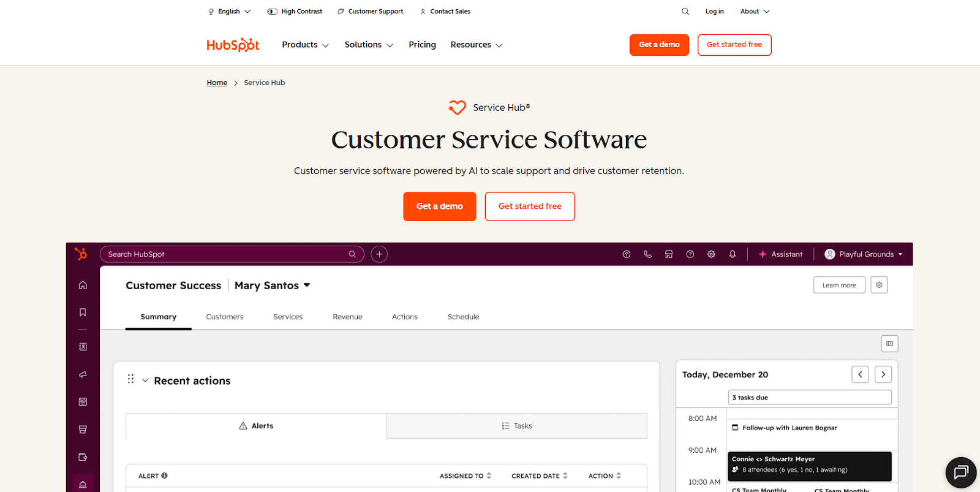Image resolution: width=980 pixels, height=492 pixels.
Task: Open the Contact Sales link
Action: (x=445, y=11)
